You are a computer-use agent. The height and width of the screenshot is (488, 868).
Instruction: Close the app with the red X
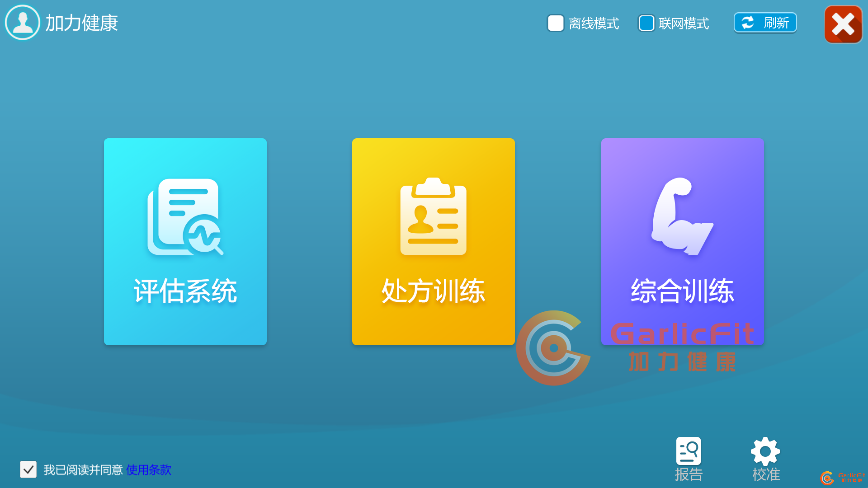click(843, 24)
